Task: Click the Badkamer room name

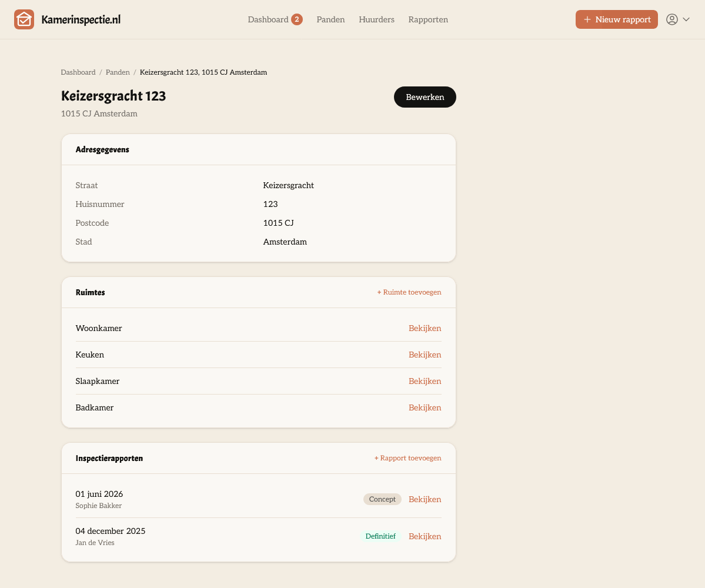Action: [95, 407]
